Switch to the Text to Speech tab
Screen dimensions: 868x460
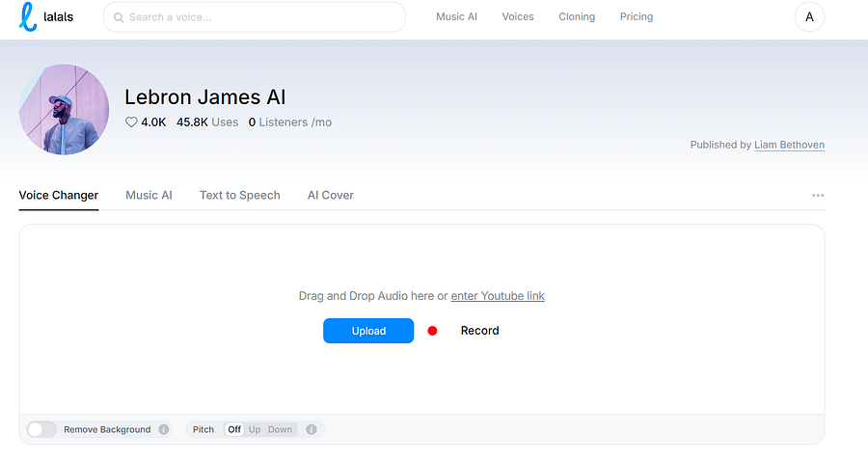(x=240, y=196)
